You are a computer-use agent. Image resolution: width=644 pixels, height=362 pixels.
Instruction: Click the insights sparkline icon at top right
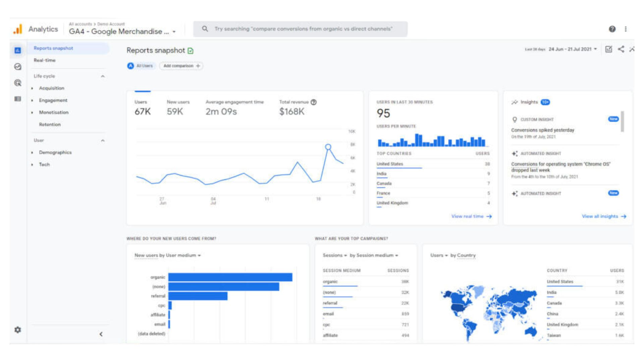point(632,49)
